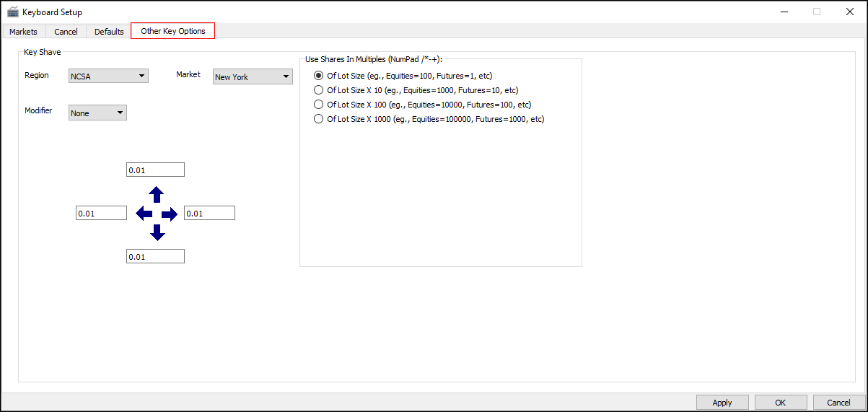Click the up arrow key shave icon
This screenshot has height=412, width=868.
(x=156, y=194)
